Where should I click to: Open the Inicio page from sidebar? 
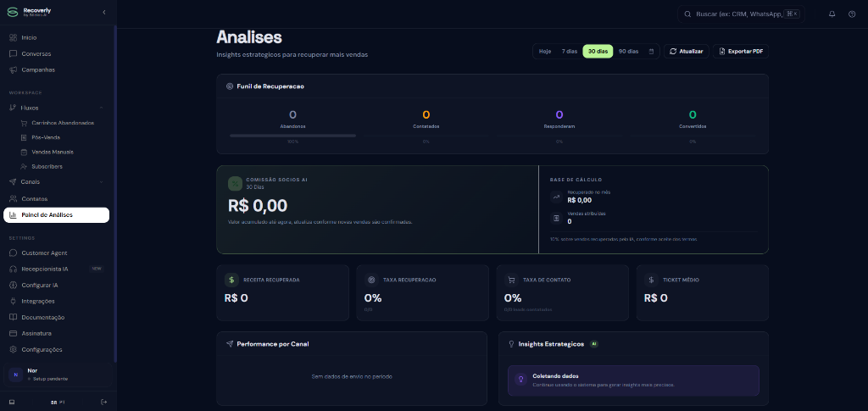(57, 37)
